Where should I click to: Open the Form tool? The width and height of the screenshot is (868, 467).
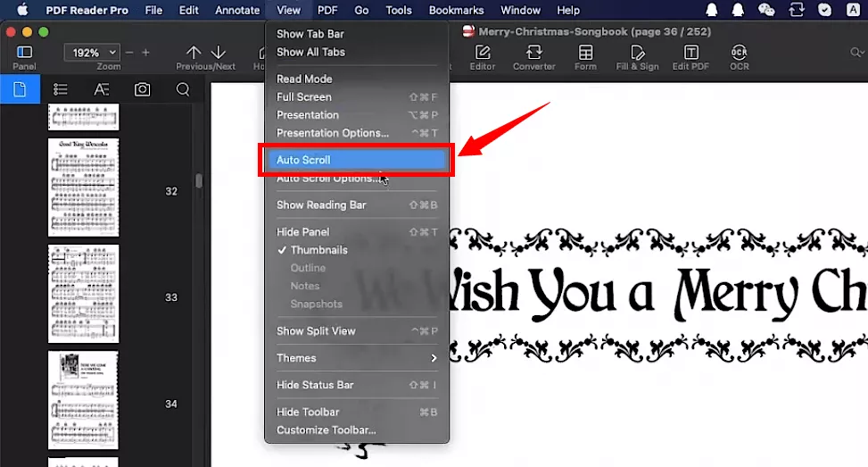pos(585,58)
